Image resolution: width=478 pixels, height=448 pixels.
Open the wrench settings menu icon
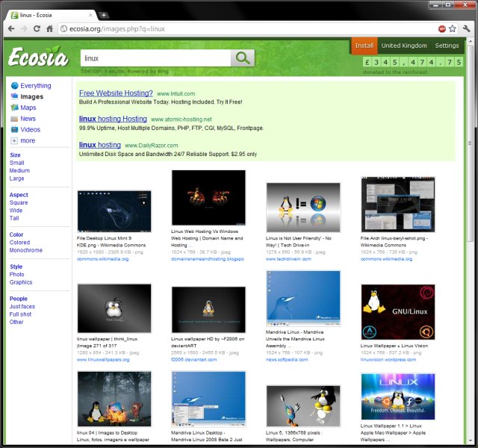[466, 28]
